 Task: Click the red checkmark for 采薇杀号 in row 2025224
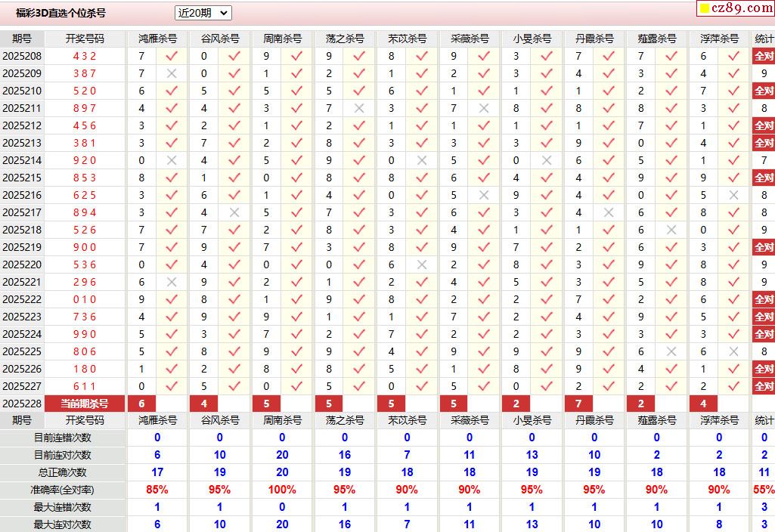click(484, 335)
